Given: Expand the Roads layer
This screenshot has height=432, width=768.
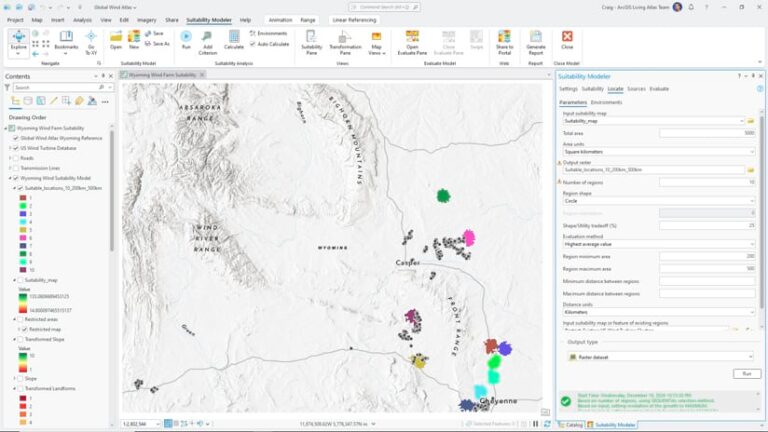Looking at the screenshot, I should (x=10, y=158).
